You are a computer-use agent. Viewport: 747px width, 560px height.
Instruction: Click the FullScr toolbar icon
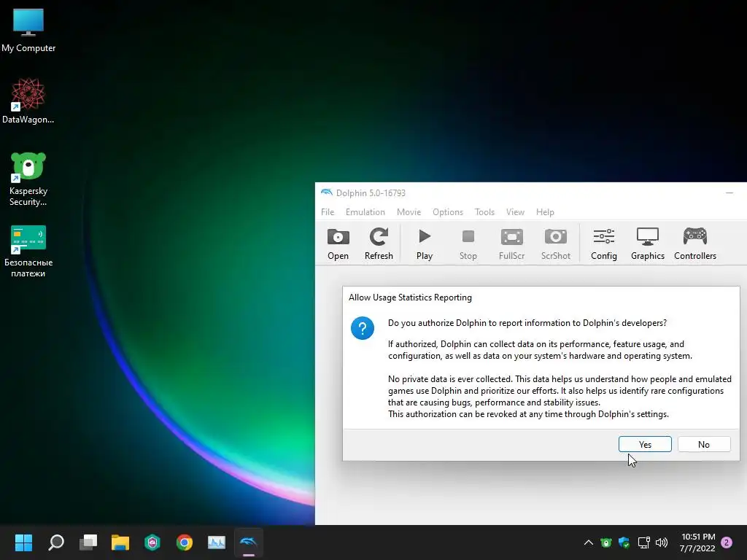point(511,244)
